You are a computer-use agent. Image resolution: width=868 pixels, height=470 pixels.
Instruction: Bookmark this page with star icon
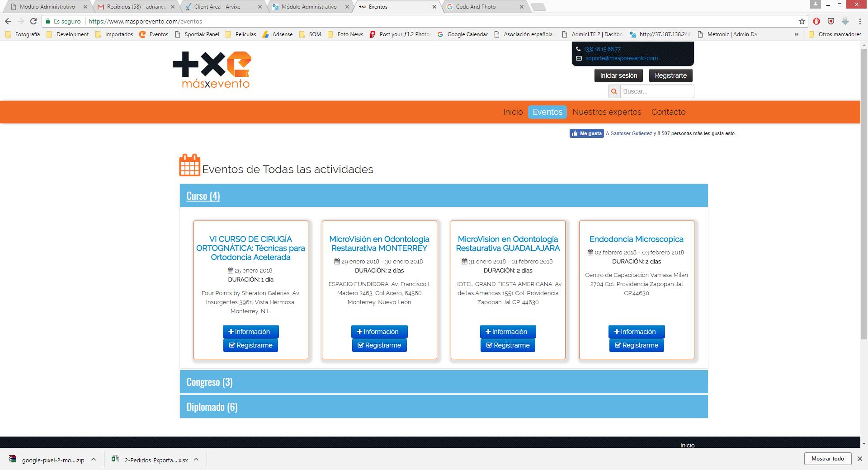click(802, 21)
